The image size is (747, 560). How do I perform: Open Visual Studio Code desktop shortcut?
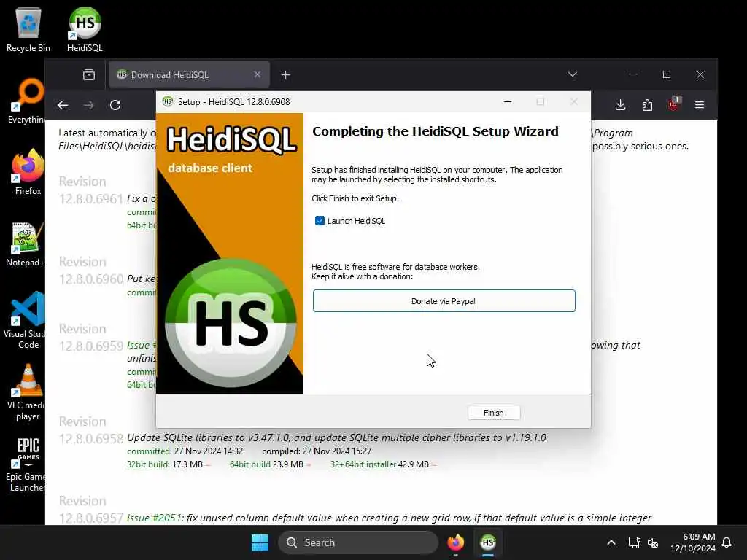click(x=26, y=320)
